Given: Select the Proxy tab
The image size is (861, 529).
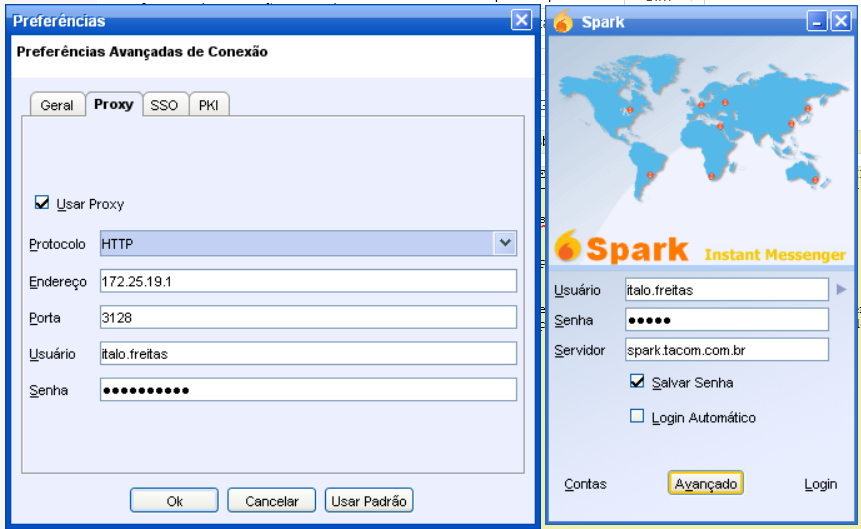Looking at the screenshot, I should click(x=114, y=104).
